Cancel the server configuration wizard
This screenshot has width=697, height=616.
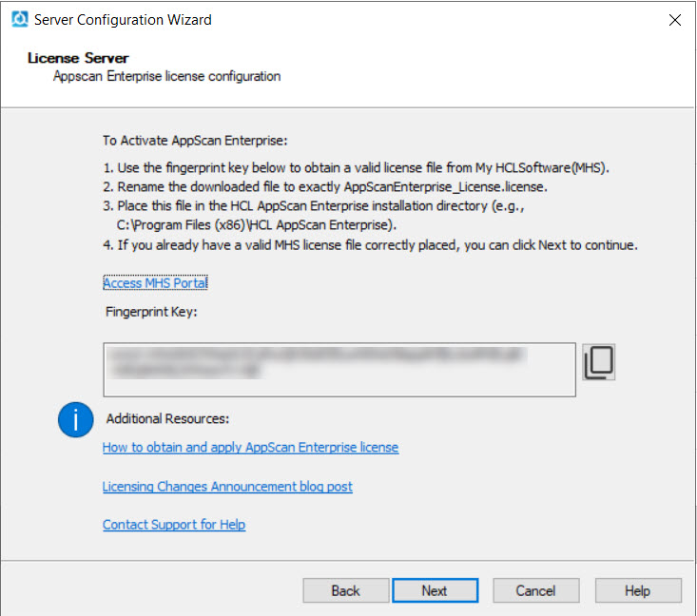535,590
